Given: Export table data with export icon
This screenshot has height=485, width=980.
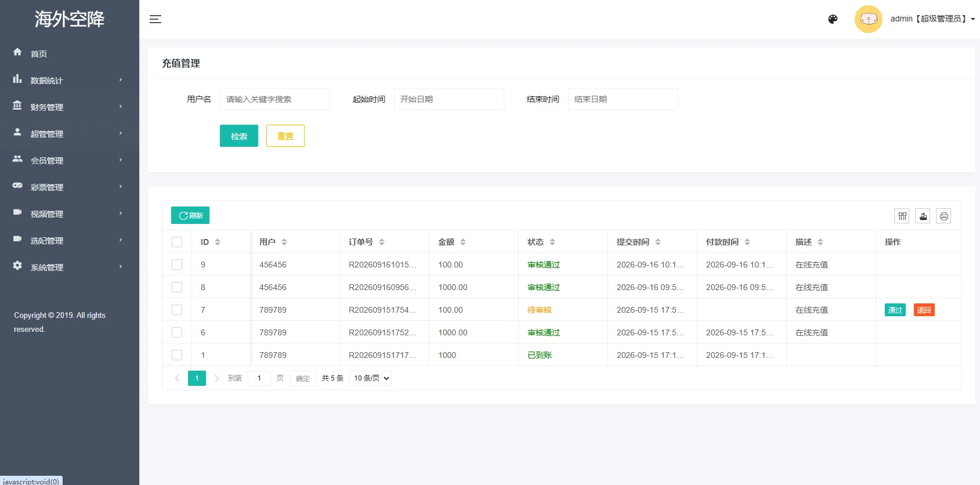Looking at the screenshot, I should [923, 216].
